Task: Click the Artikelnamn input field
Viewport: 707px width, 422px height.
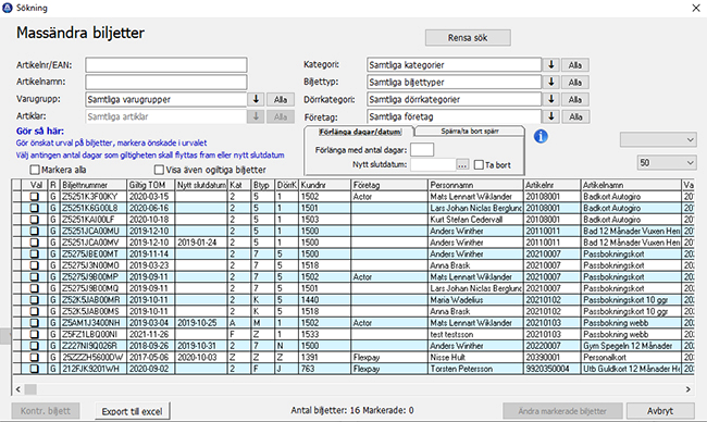Action: tap(166, 82)
